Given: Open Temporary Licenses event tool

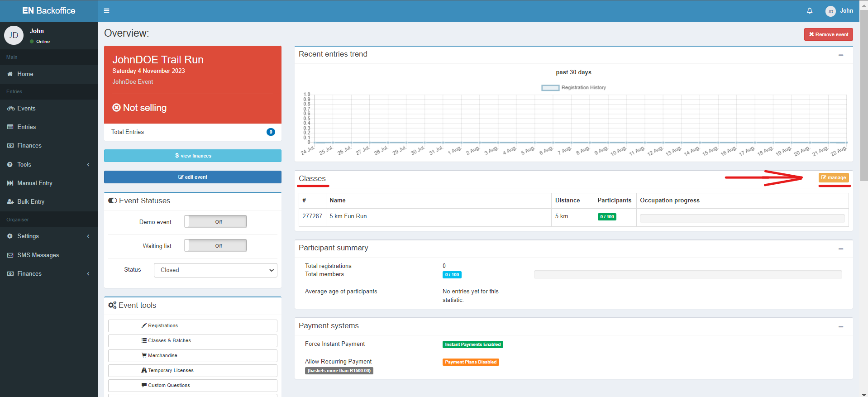Looking at the screenshot, I should coord(193,370).
